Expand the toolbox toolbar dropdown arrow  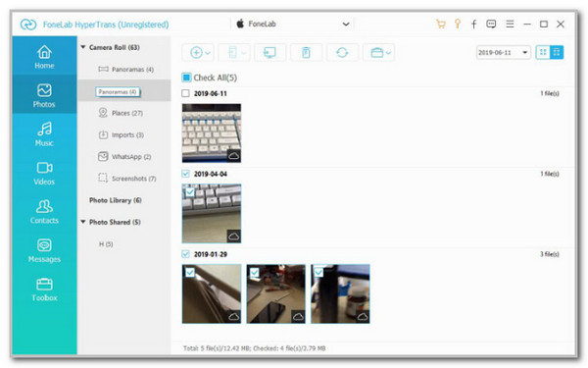pos(388,53)
